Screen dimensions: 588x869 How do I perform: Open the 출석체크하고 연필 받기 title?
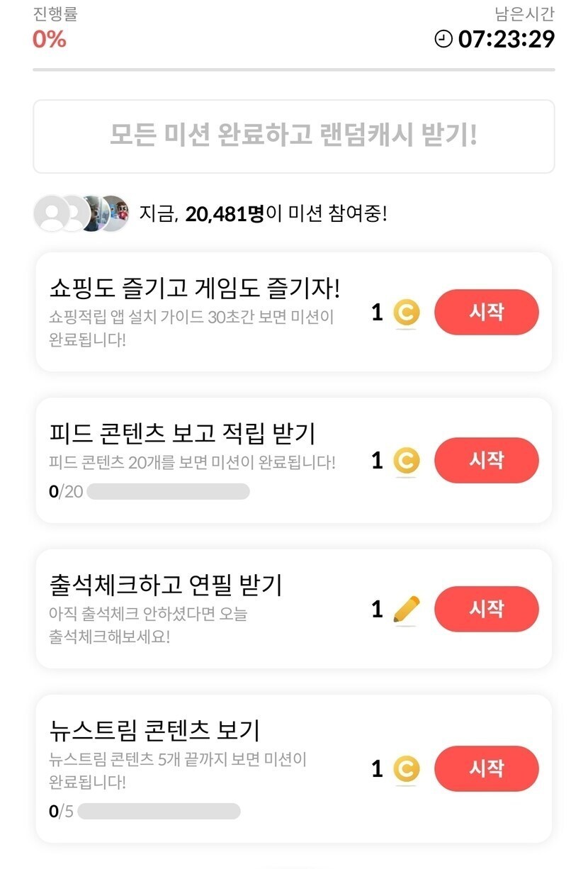(166, 585)
